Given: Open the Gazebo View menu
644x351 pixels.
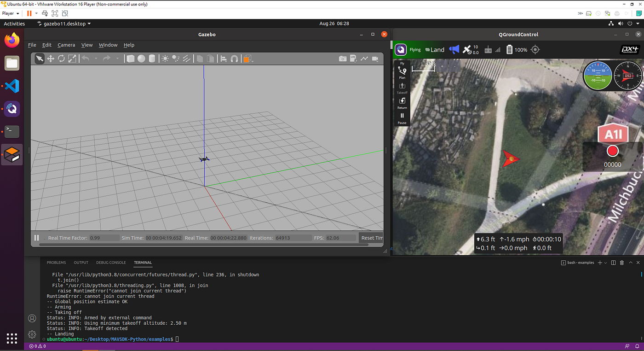Looking at the screenshot, I should click(x=87, y=45).
